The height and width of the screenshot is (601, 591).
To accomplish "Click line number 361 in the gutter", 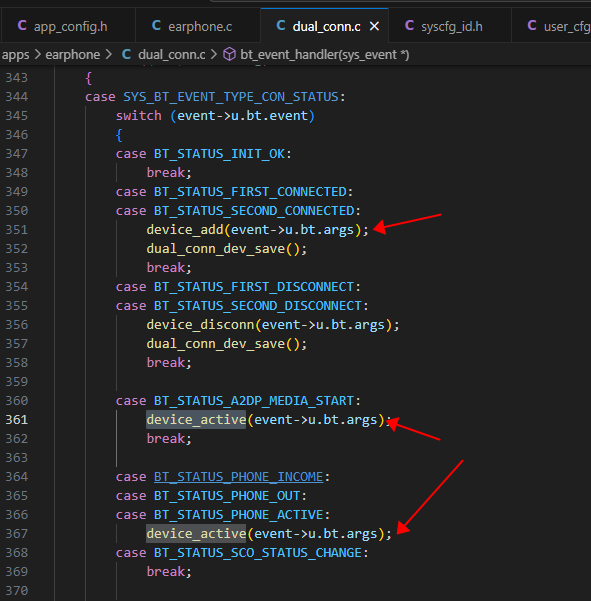I will (16, 420).
